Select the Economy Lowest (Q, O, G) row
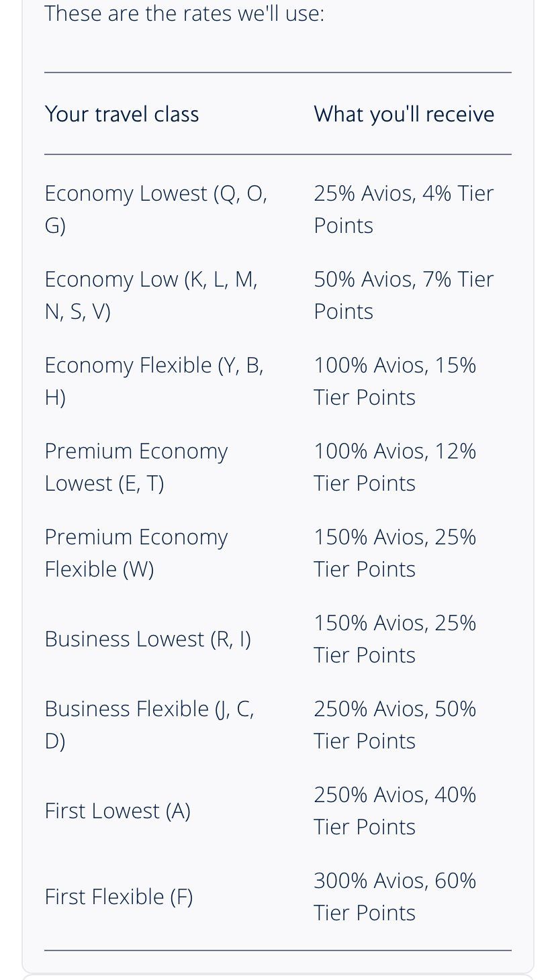Viewport: 556px width, 980px height. (x=278, y=209)
